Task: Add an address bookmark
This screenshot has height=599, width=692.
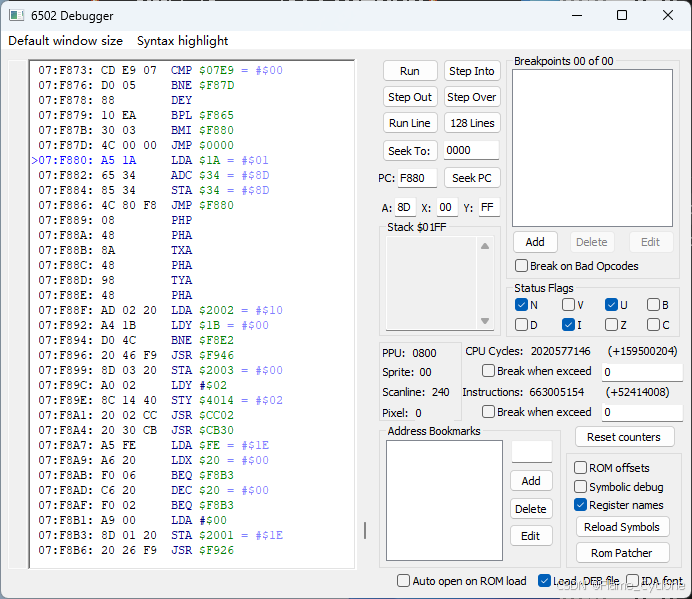Action: click(531, 481)
